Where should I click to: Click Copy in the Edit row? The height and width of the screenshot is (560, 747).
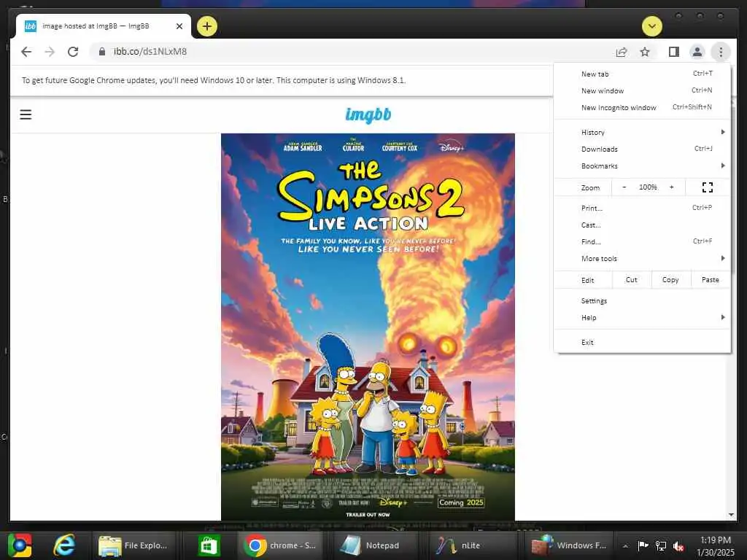[x=670, y=280]
